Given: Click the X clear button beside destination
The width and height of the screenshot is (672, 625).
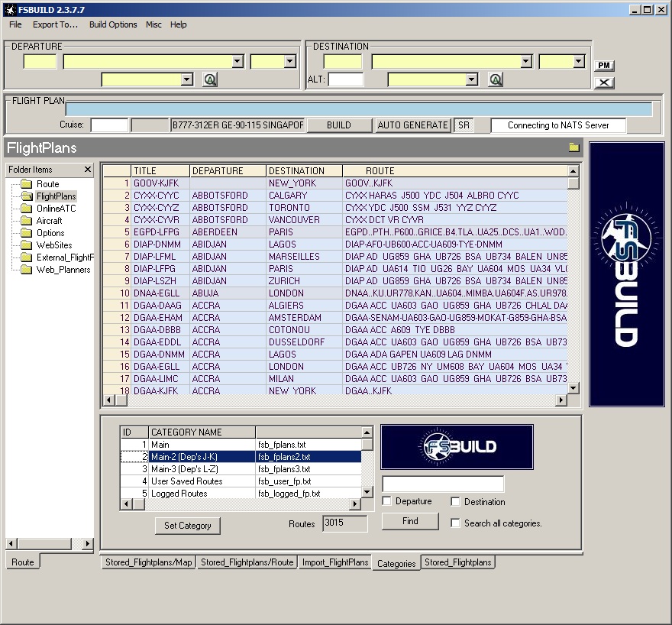Looking at the screenshot, I should [x=604, y=83].
